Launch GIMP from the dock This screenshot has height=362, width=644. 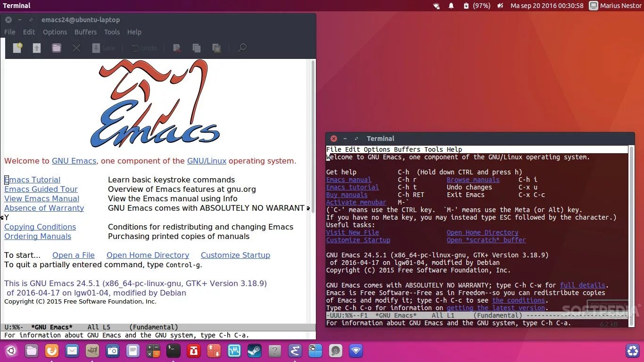pos(92,351)
